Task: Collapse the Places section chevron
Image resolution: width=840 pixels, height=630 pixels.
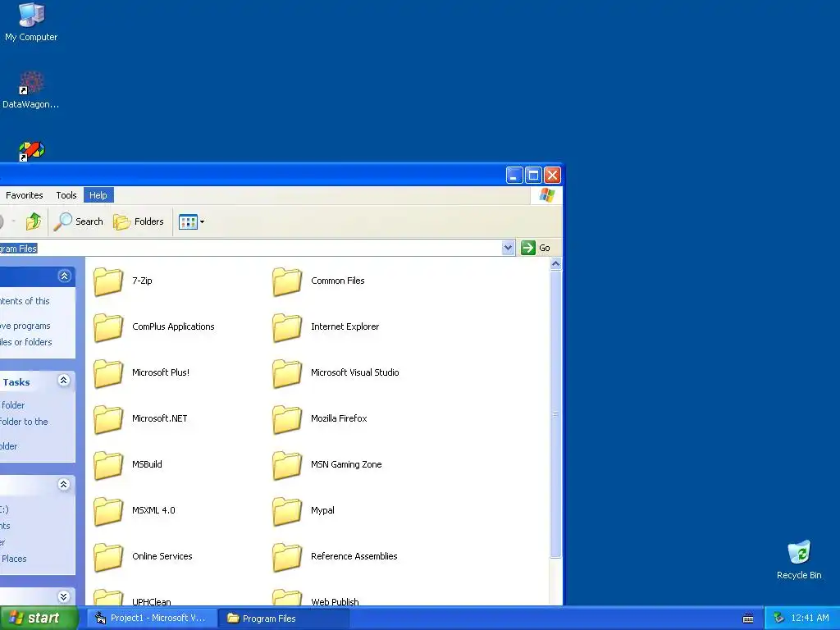Action: (64, 484)
